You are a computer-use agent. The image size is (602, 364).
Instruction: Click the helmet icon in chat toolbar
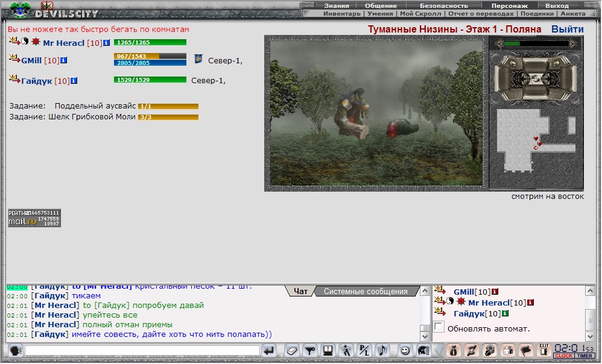(423, 350)
